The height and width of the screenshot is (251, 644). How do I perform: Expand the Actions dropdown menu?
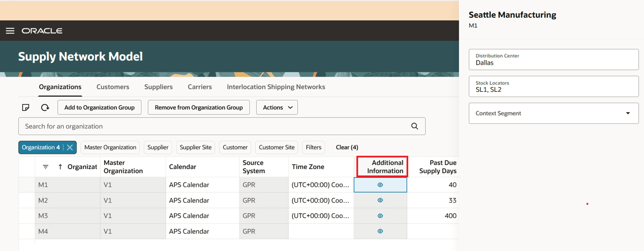click(x=277, y=108)
